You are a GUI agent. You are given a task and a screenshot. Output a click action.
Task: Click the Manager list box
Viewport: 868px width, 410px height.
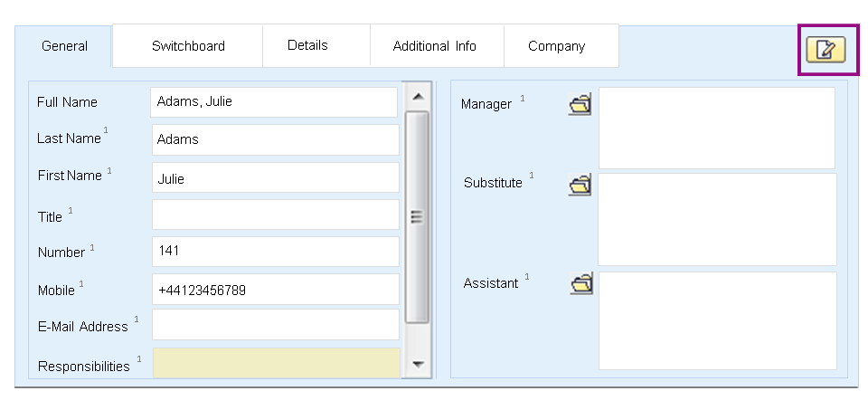point(717,128)
